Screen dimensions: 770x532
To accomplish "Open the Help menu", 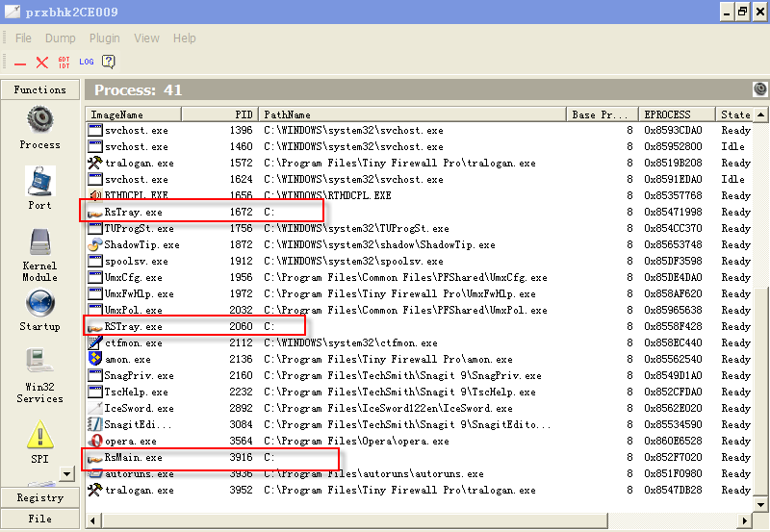I will coord(184,38).
